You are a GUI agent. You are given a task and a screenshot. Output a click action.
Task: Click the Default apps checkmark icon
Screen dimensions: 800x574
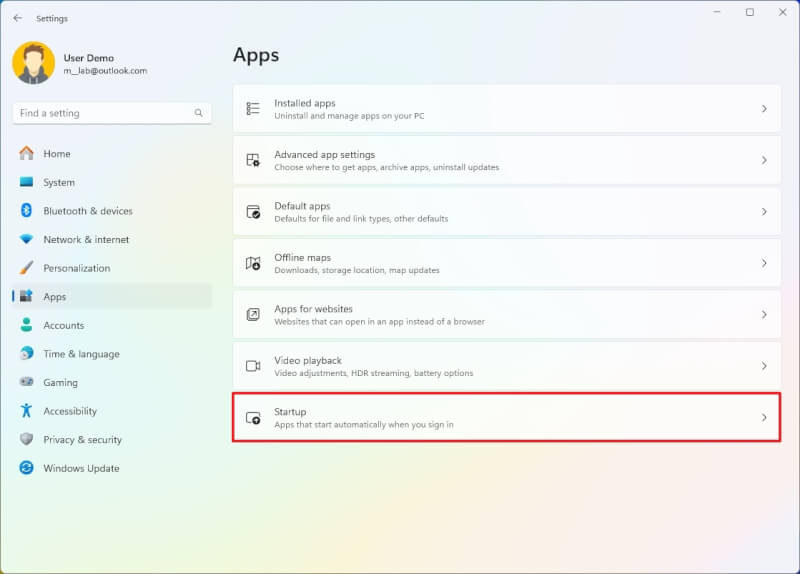pos(253,212)
